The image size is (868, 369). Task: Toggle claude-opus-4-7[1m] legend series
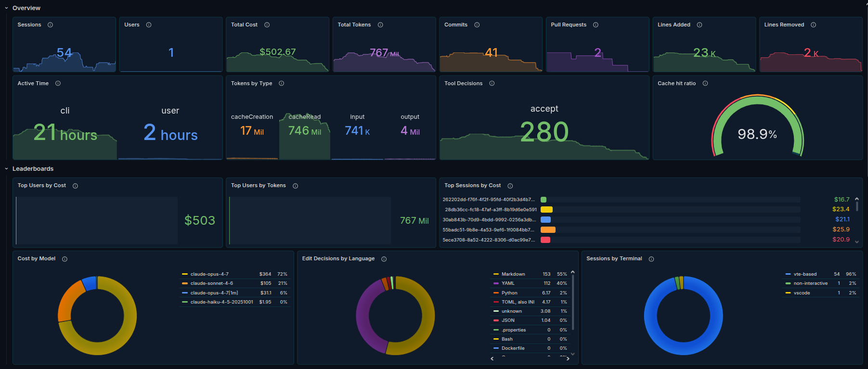pyautogui.click(x=214, y=293)
